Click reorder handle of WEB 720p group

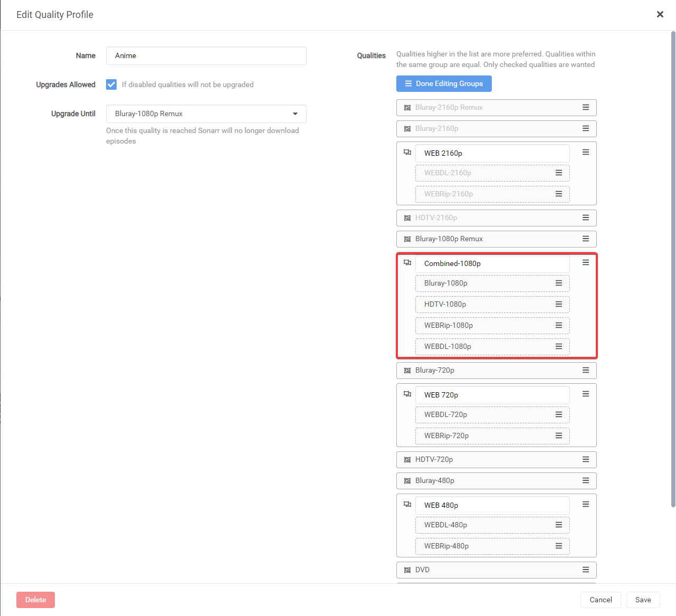(x=586, y=394)
